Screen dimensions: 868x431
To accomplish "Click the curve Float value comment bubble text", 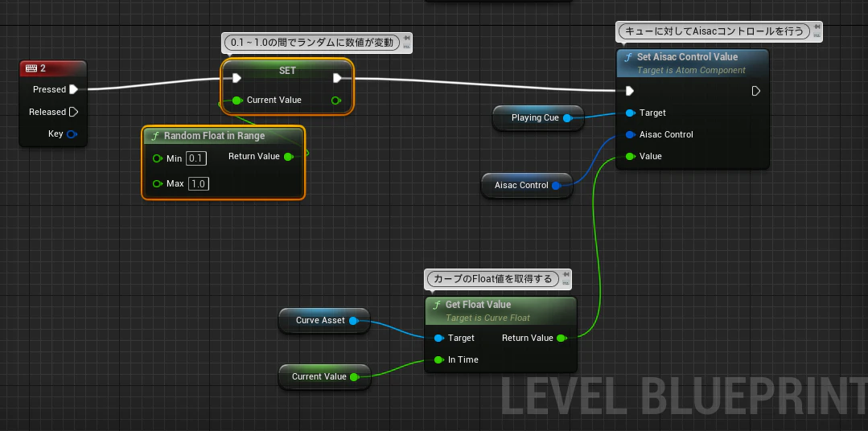I will click(x=492, y=279).
